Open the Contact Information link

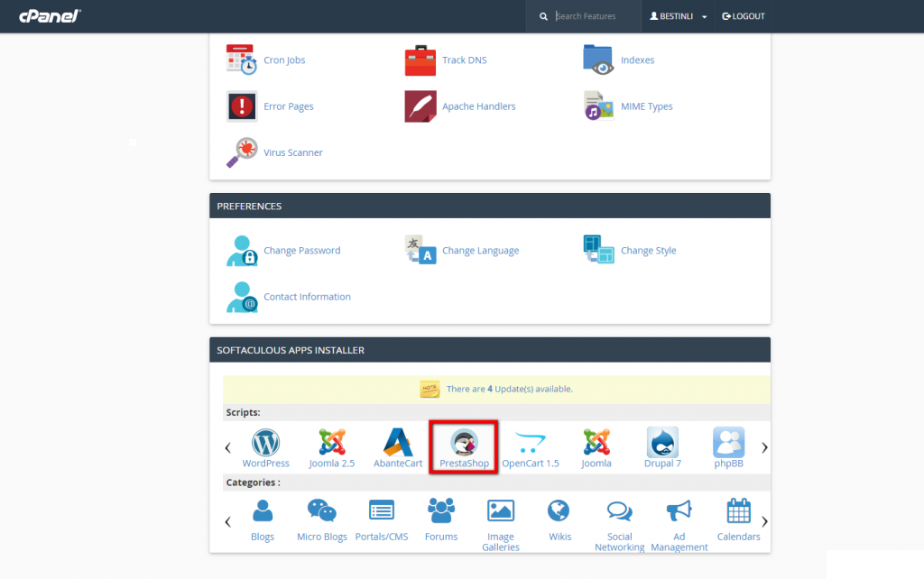tap(307, 297)
